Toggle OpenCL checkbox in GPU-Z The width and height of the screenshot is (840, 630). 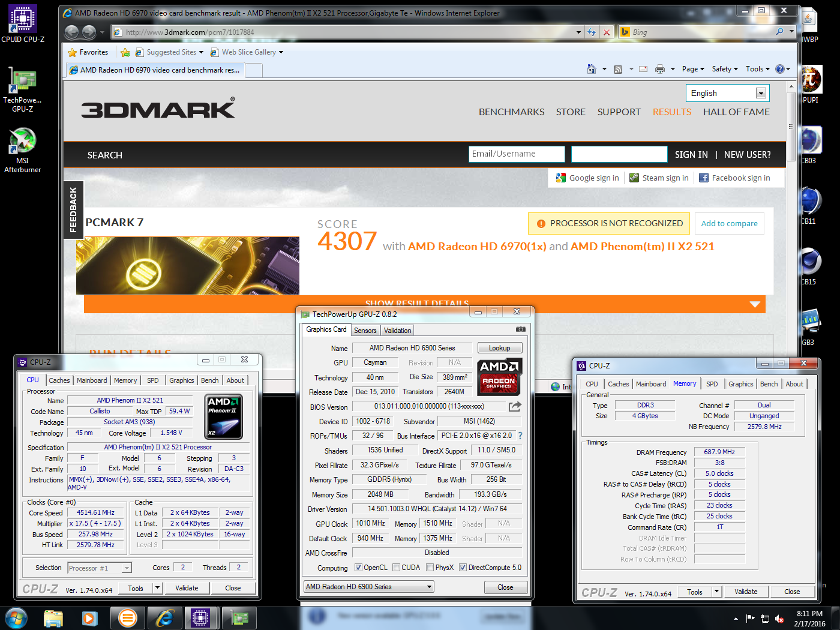pos(358,568)
